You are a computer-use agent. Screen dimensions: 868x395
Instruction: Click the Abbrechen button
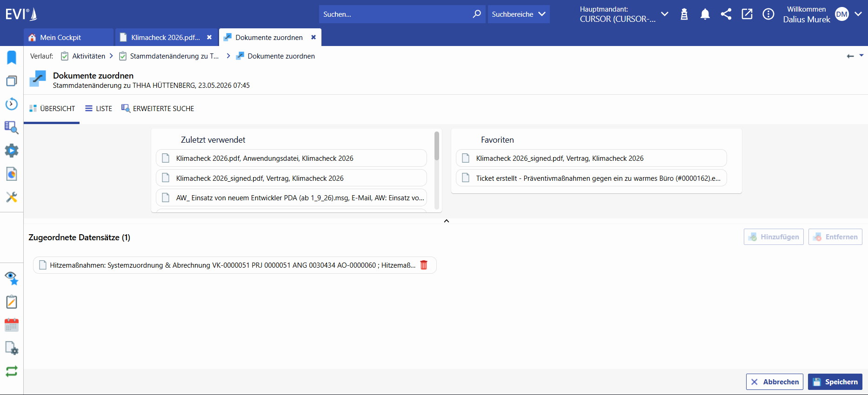point(775,382)
